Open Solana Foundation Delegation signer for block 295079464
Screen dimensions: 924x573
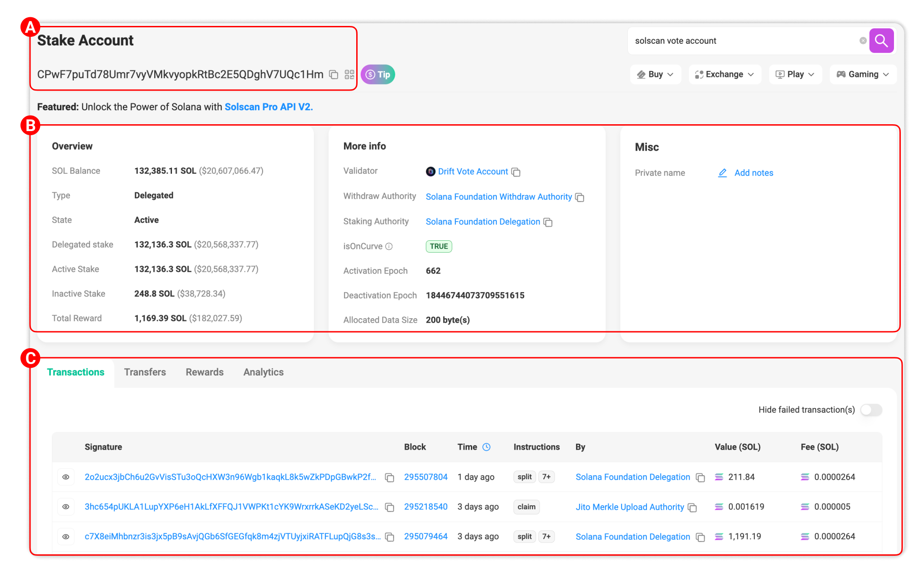(x=633, y=537)
